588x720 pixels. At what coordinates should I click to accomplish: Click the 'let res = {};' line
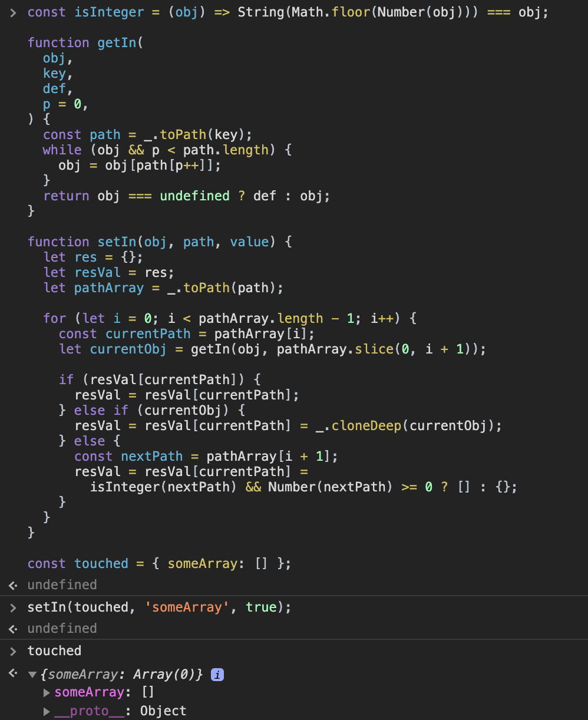[93, 257]
